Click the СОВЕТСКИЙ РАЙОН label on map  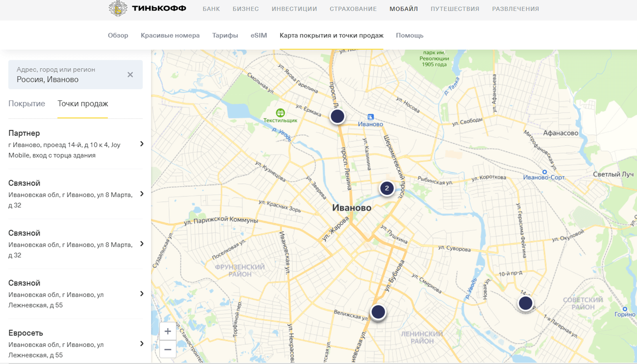tap(583, 303)
